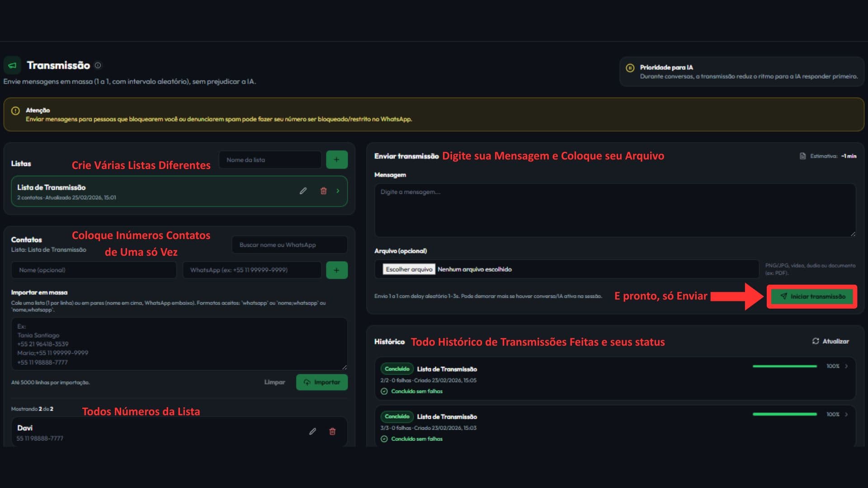Add a contact using the green plus icon

[x=336, y=270]
